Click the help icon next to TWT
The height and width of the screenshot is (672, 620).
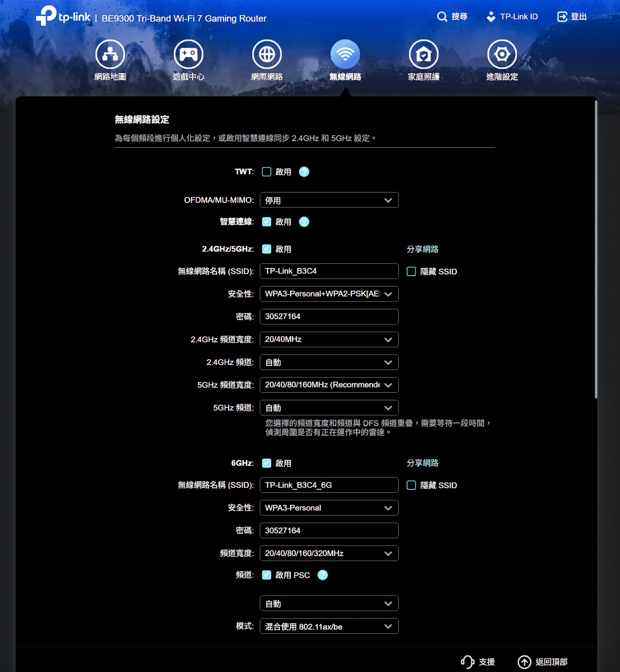pyautogui.click(x=304, y=172)
